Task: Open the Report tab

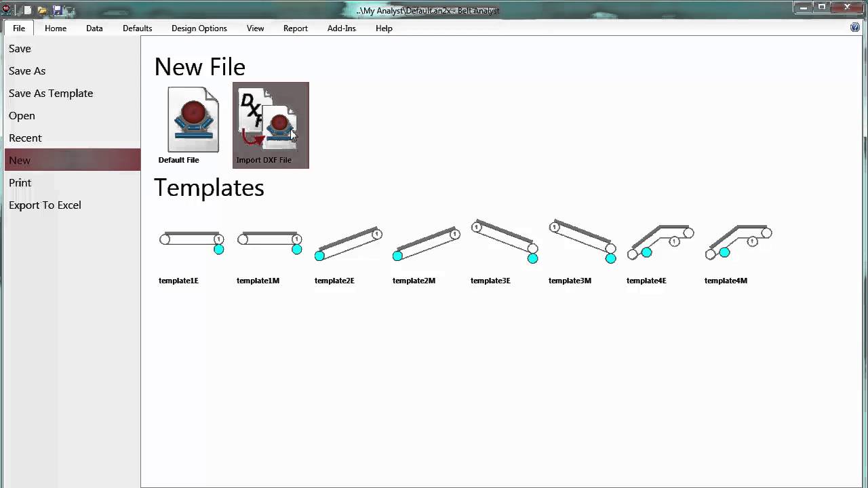Action: point(296,28)
